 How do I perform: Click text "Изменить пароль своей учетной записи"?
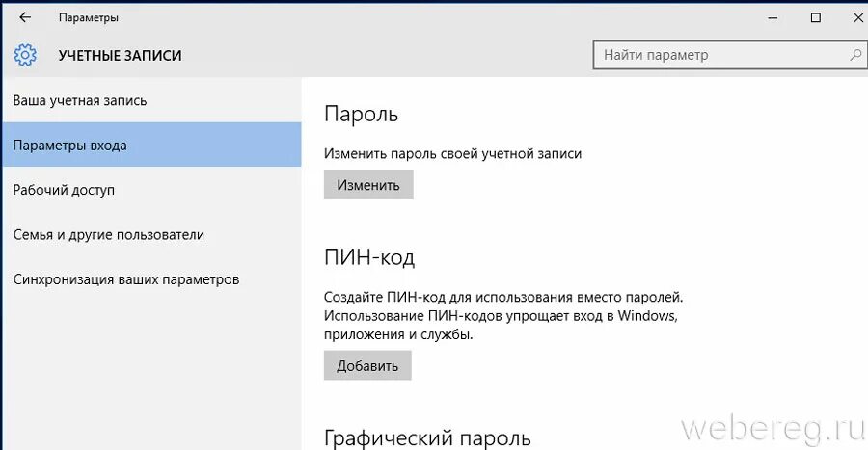click(453, 153)
